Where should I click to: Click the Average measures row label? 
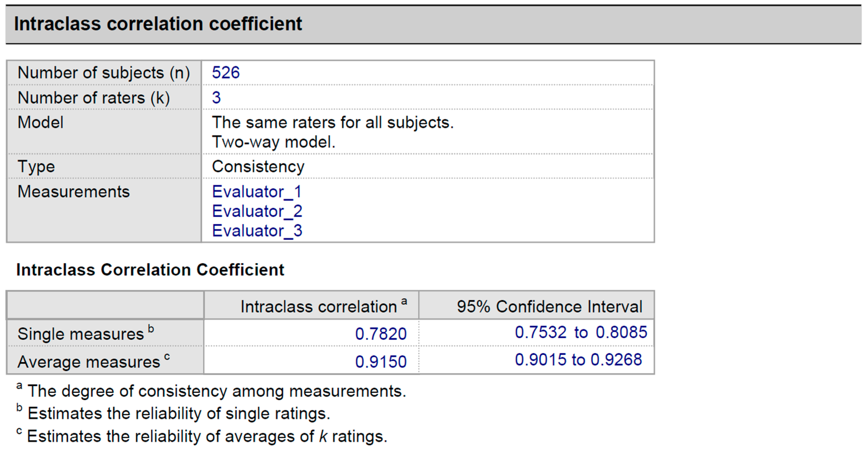pos(89,362)
